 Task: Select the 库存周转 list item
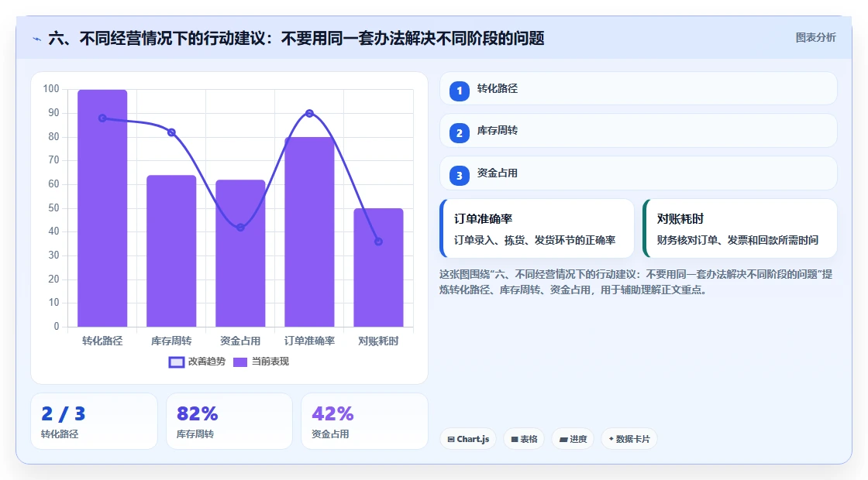(639, 131)
